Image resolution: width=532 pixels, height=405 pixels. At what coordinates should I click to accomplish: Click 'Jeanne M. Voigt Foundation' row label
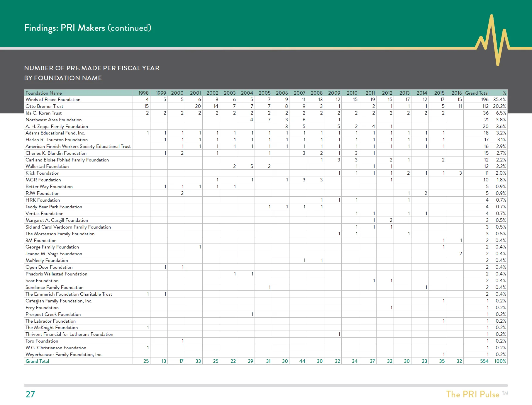click(x=54, y=254)
